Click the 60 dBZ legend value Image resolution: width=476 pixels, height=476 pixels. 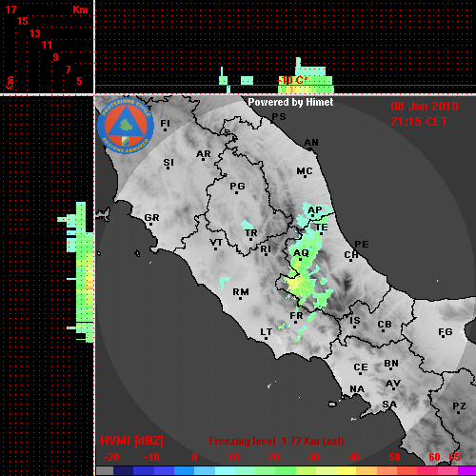[434, 457]
